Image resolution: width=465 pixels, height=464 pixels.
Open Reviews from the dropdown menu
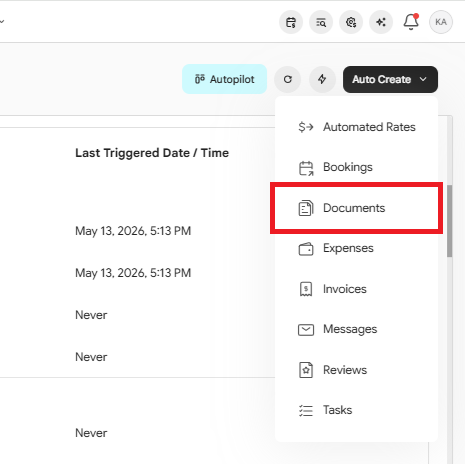[356, 370]
